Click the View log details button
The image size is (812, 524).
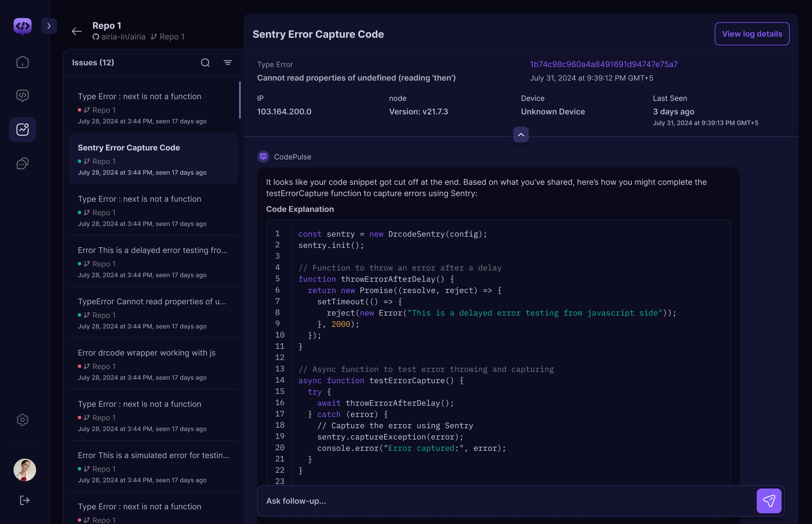pyautogui.click(x=752, y=34)
